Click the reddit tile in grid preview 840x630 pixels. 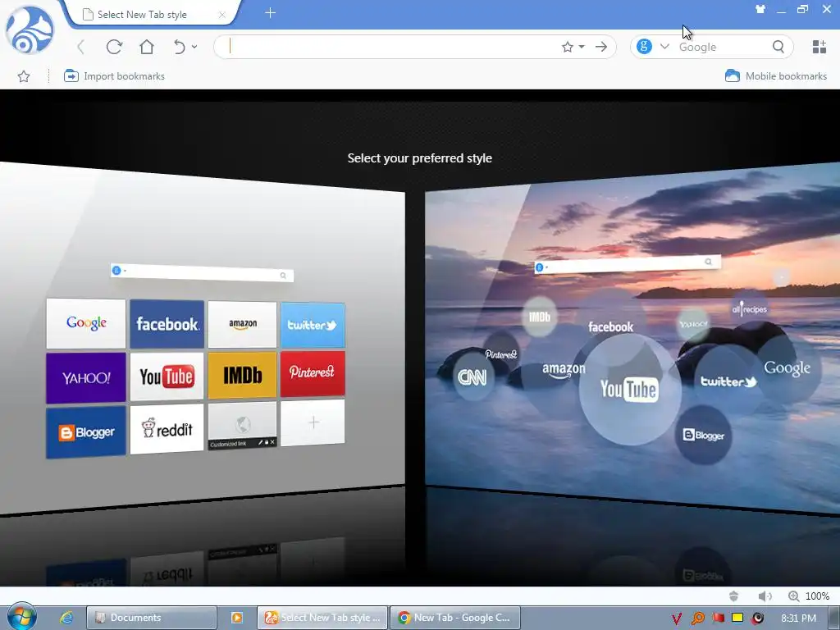167,429
